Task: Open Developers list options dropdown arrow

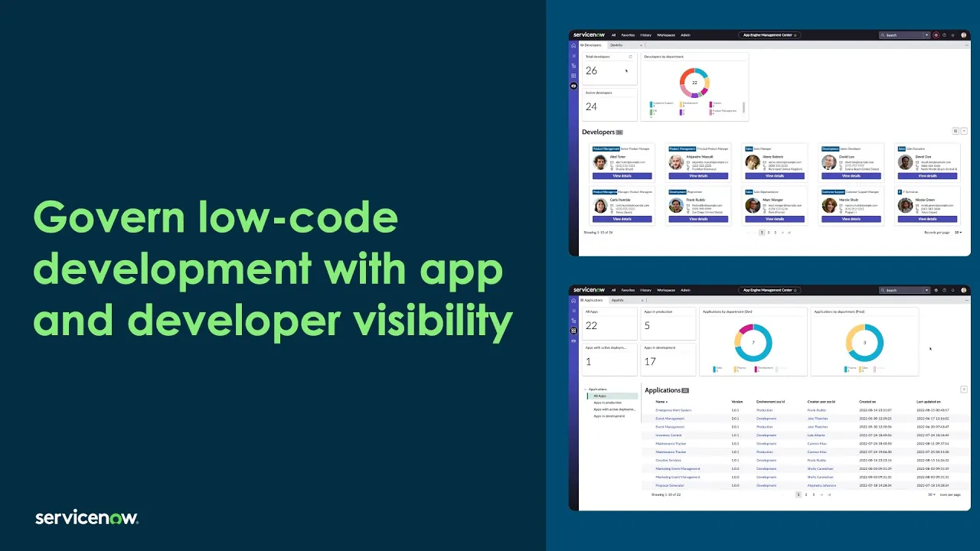Action: (964, 132)
